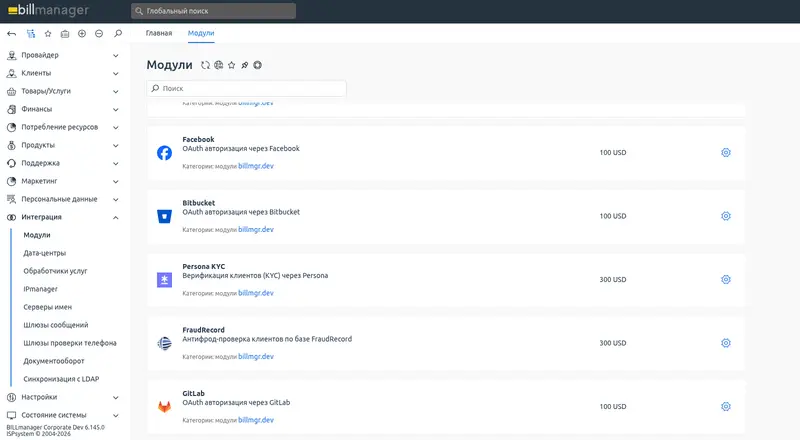
Task: Expand the Маркетинг section chevron
Action: [x=116, y=181]
